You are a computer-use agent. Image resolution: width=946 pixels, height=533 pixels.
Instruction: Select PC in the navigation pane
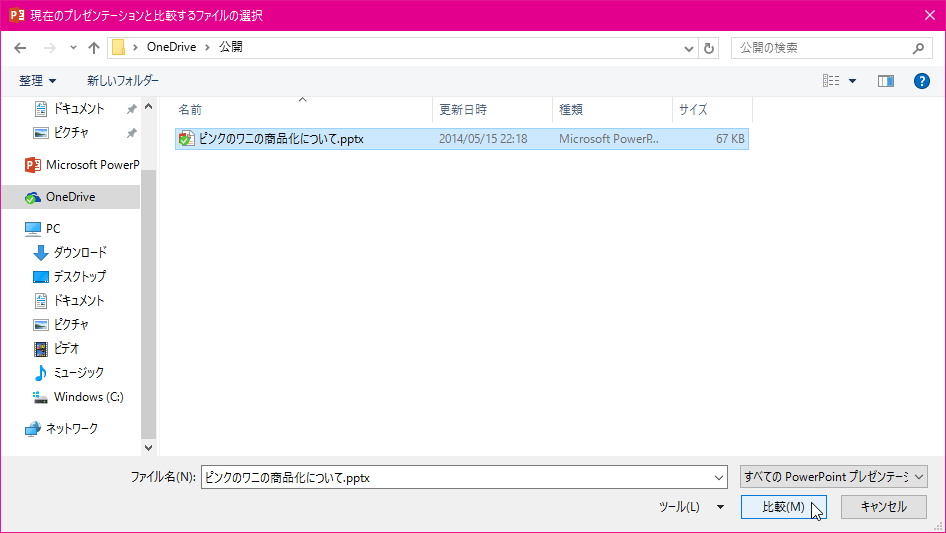tap(42, 229)
